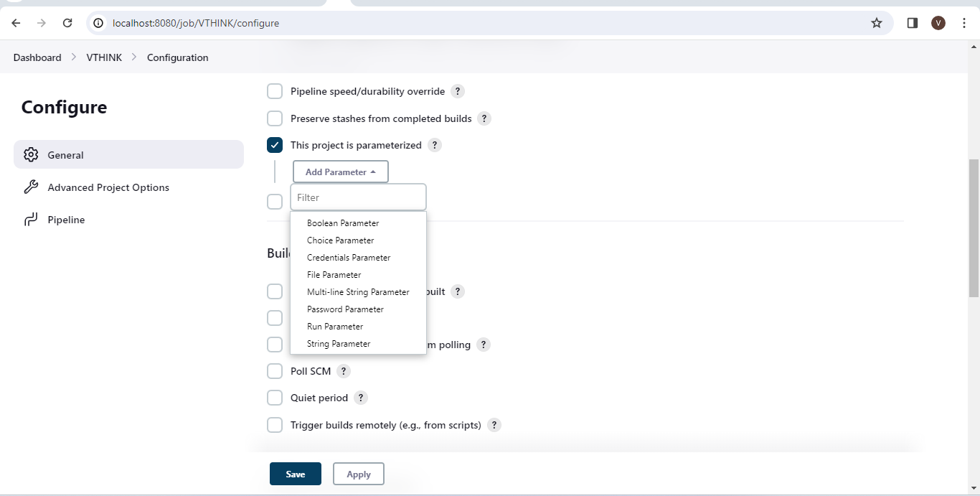The width and height of the screenshot is (980, 496).
Task: Go back in browser history
Action: [x=16, y=23]
